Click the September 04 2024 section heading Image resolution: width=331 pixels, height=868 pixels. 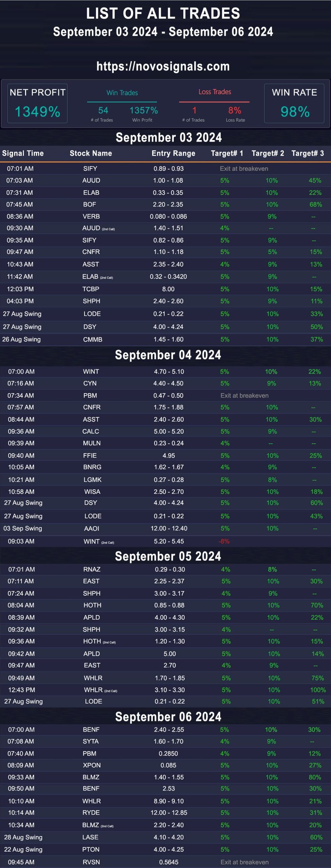pos(168,355)
